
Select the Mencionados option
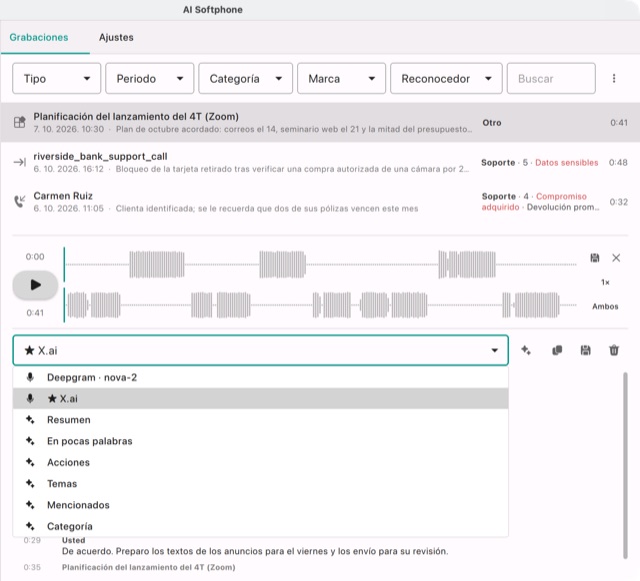coord(260,505)
